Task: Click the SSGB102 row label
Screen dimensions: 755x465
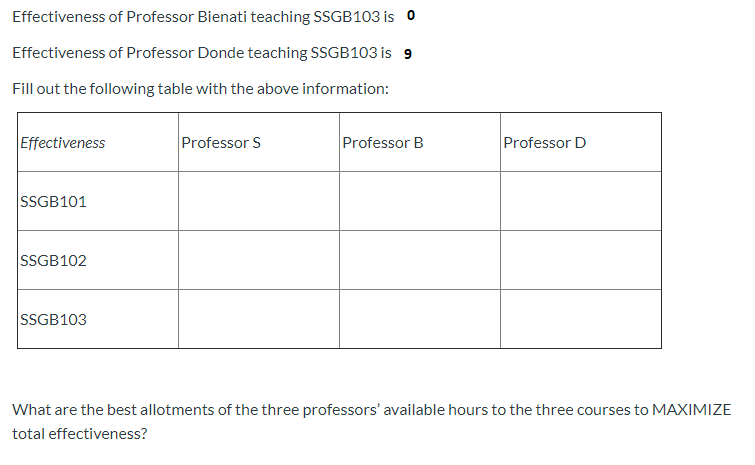Action: 54,261
